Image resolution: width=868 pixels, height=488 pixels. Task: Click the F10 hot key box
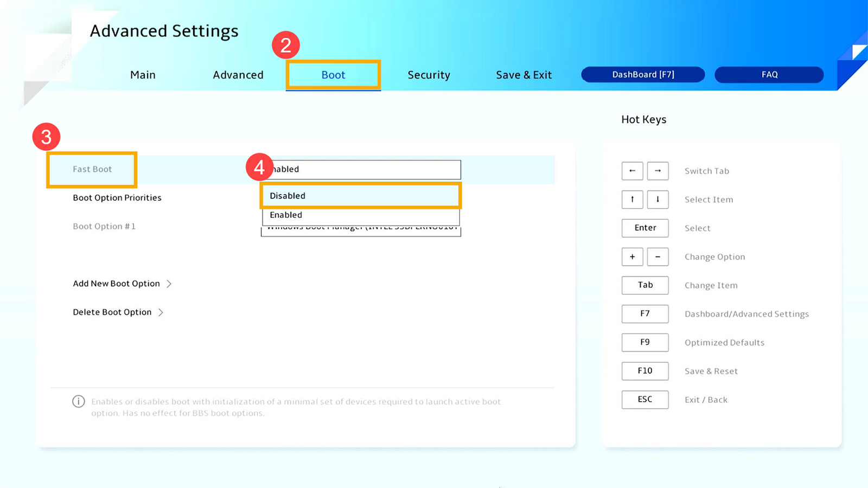point(645,371)
